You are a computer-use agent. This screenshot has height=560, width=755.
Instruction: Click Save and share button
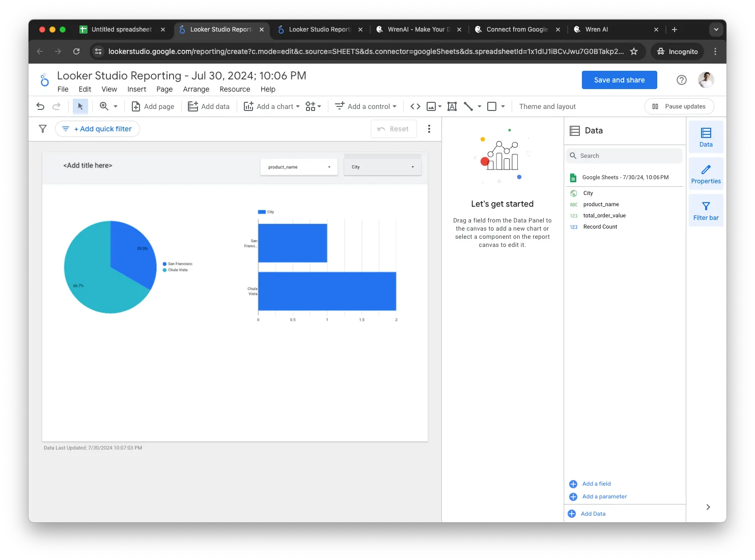619,80
